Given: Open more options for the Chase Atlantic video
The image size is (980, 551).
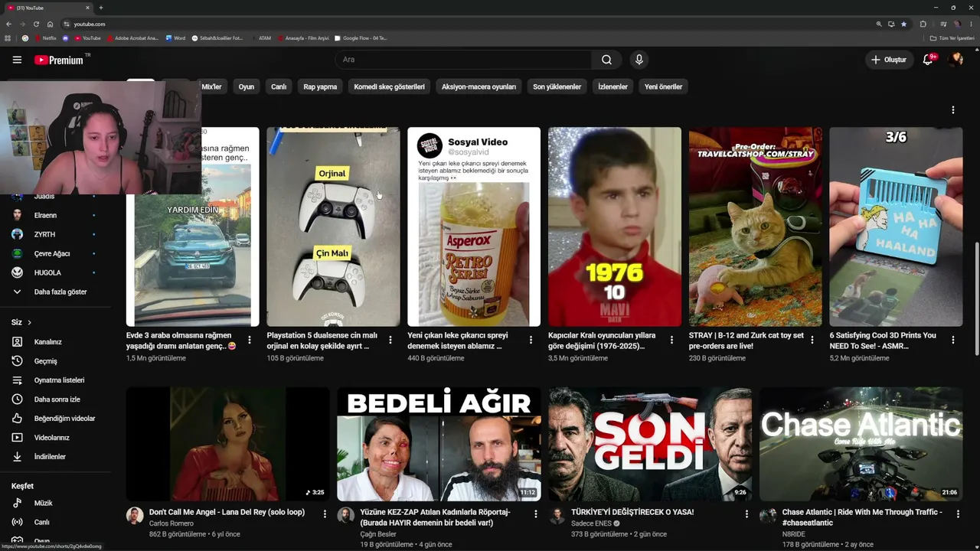Looking at the screenshot, I should point(957,514).
